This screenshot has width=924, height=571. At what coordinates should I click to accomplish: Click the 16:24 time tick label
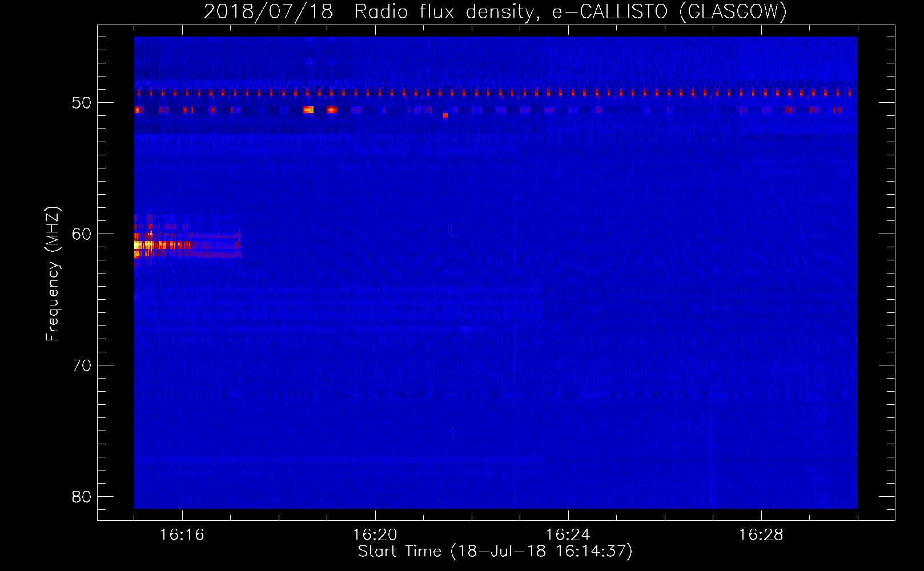(x=568, y=535)
